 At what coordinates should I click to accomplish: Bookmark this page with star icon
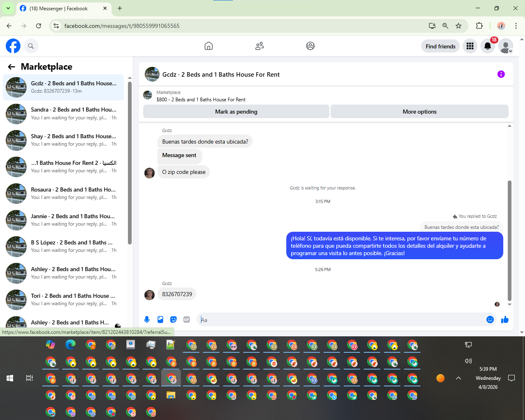[459, 26]
